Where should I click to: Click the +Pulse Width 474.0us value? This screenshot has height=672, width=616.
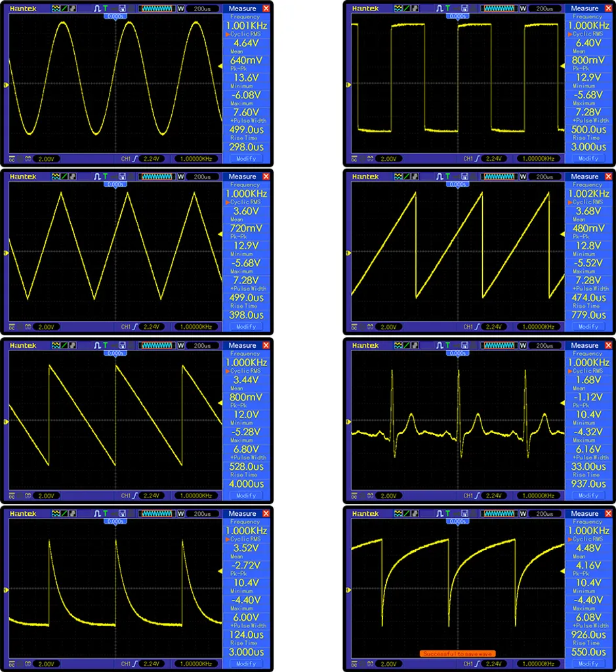tap(588, 298)
